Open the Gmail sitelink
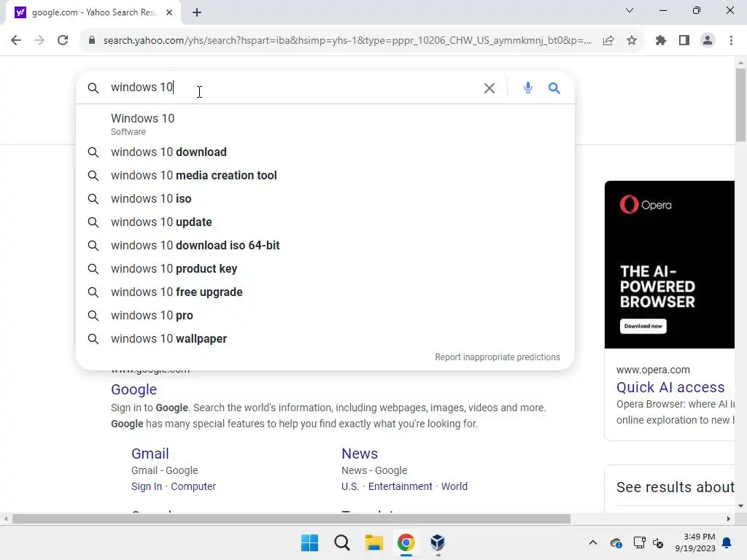Viewport: 747px width, 560px height. click(150, 454)
